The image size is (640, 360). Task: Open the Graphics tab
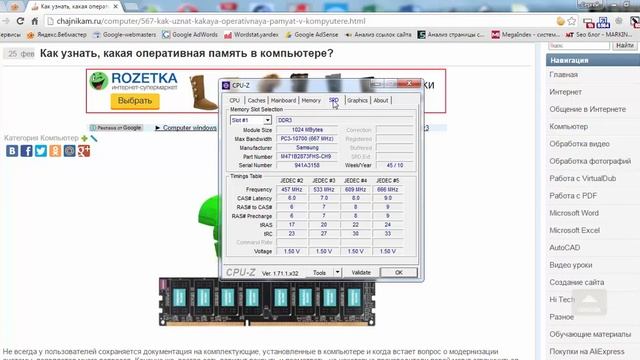358,100
